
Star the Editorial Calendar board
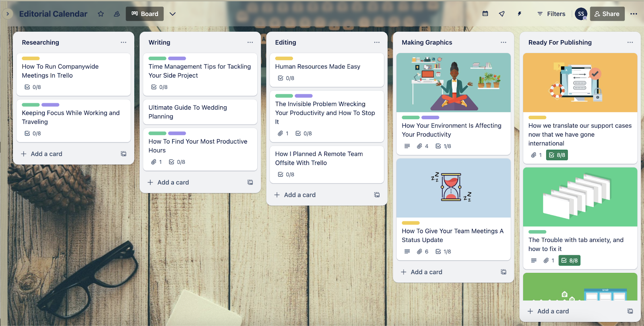tap(101, 14)
